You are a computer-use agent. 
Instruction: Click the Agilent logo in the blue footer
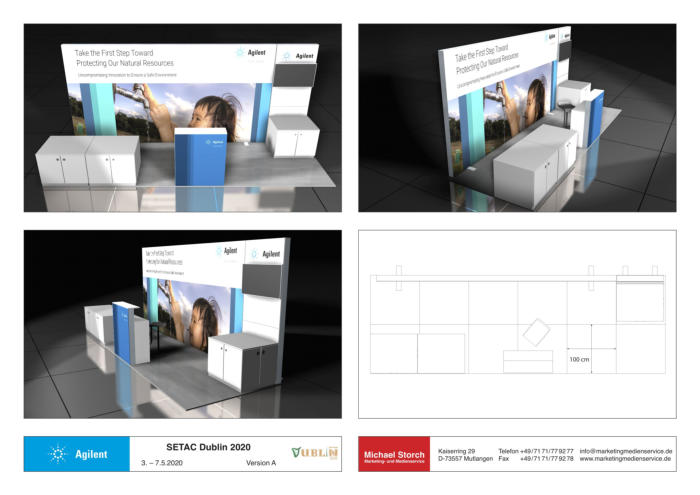pos(77,454)
